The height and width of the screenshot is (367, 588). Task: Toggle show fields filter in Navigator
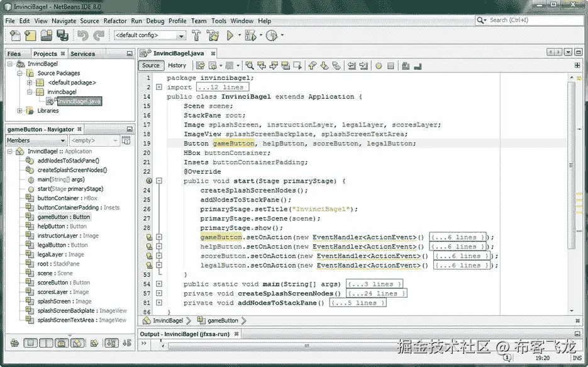pos(31,342)
